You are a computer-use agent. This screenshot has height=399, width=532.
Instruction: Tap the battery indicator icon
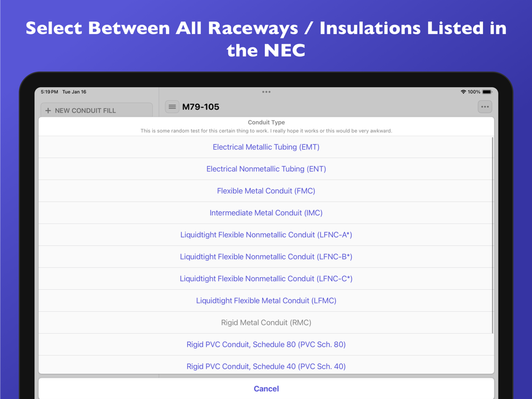click(487, 92)
